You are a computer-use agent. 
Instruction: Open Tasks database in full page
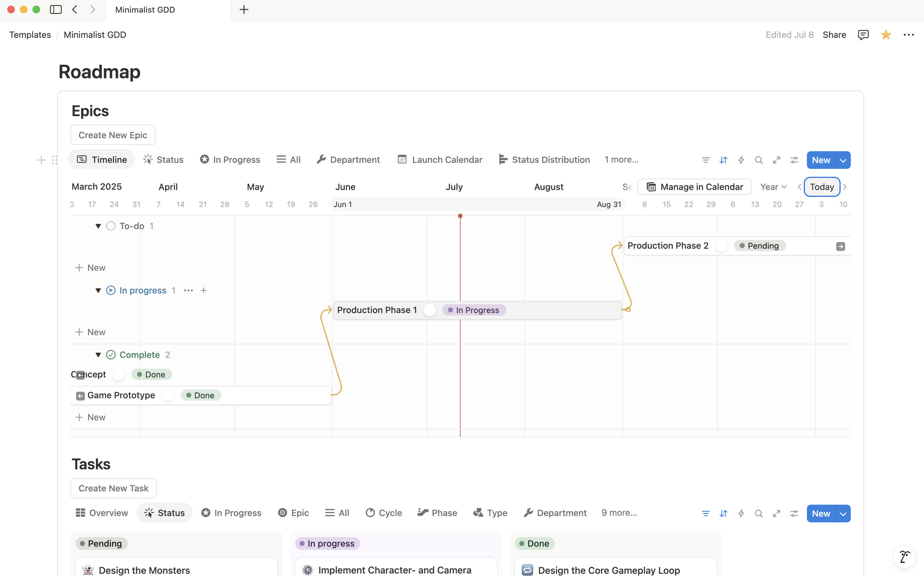click(777, 514)
